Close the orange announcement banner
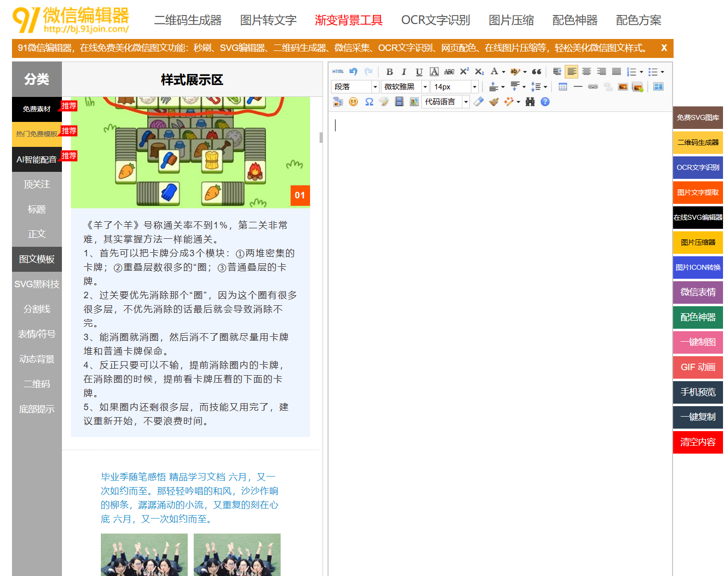This screenshot has width=728, height=576. point(664,48)
